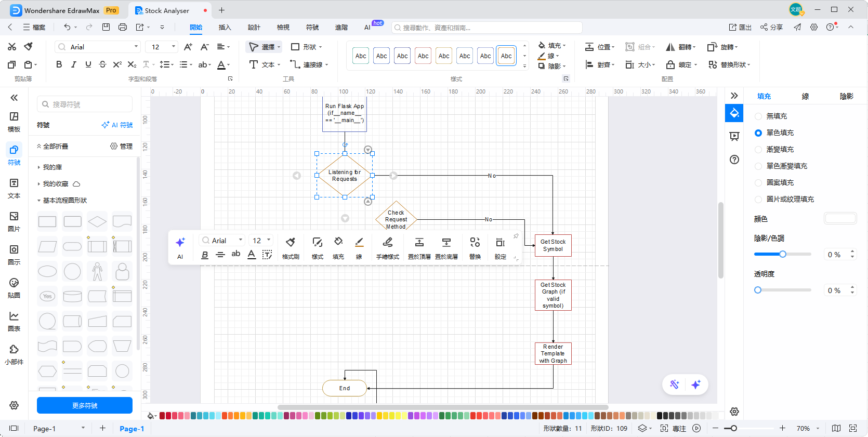
Task: Select the Gradient Fill radio option
Action: [758, 150]
